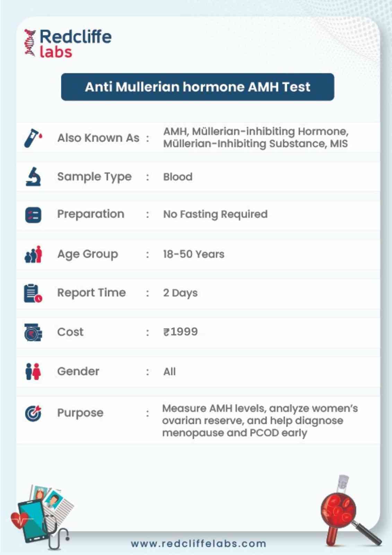Viewport: 392px width, 555px height.
Task: Select the clipboard icon beside Report Time
Action: (33, 293)
